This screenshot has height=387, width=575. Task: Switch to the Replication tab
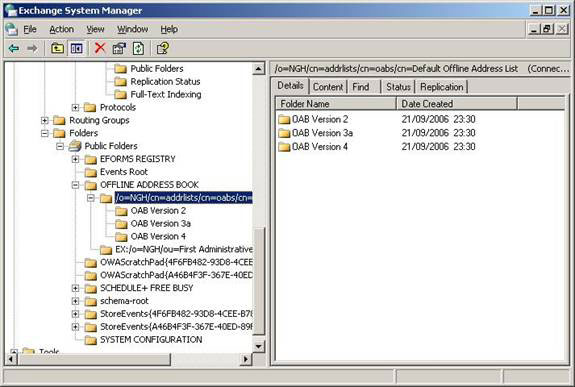(442, 87)
